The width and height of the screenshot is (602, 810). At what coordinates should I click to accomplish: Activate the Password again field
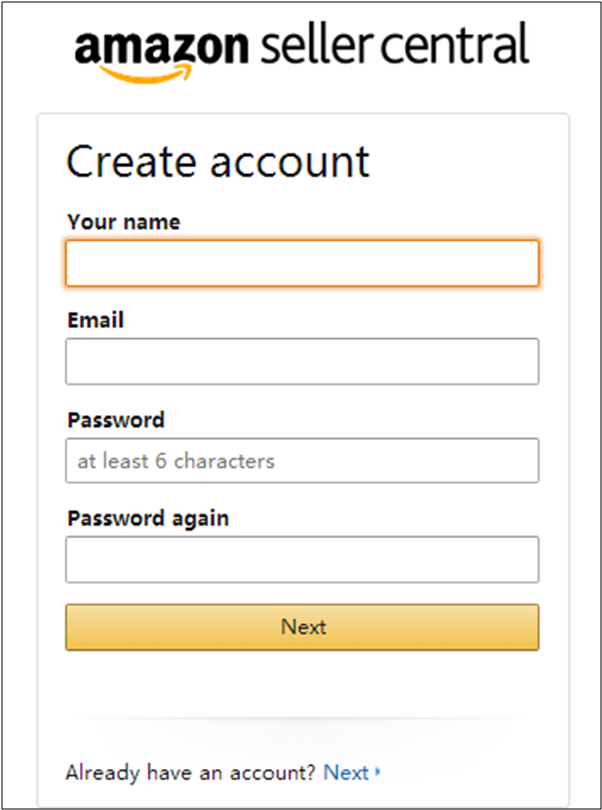302,559
